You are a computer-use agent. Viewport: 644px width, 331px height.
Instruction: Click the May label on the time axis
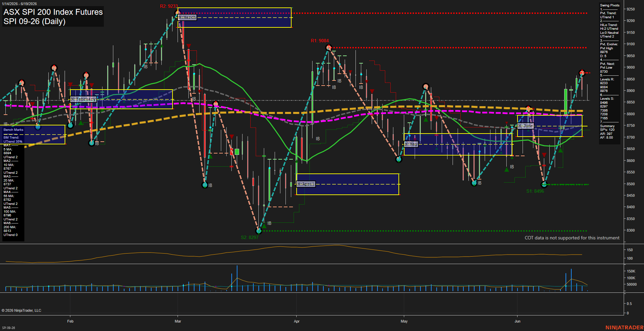[404, 321]
